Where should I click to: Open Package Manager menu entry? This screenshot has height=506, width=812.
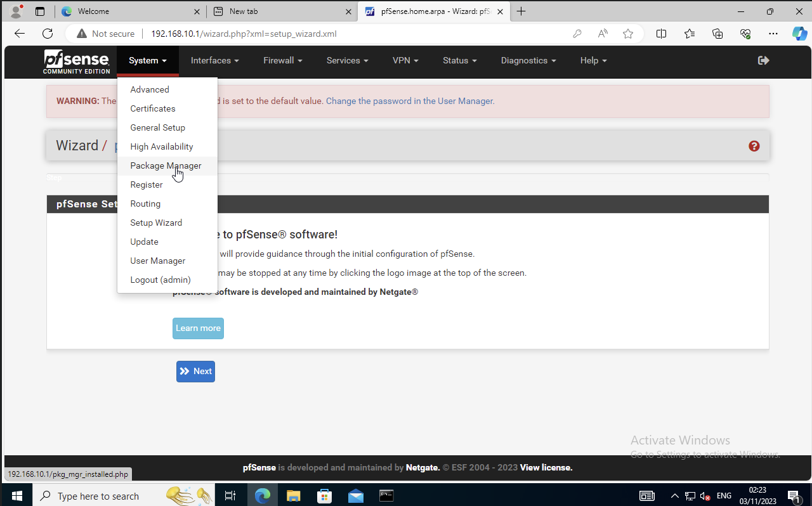tap(167, 165)
